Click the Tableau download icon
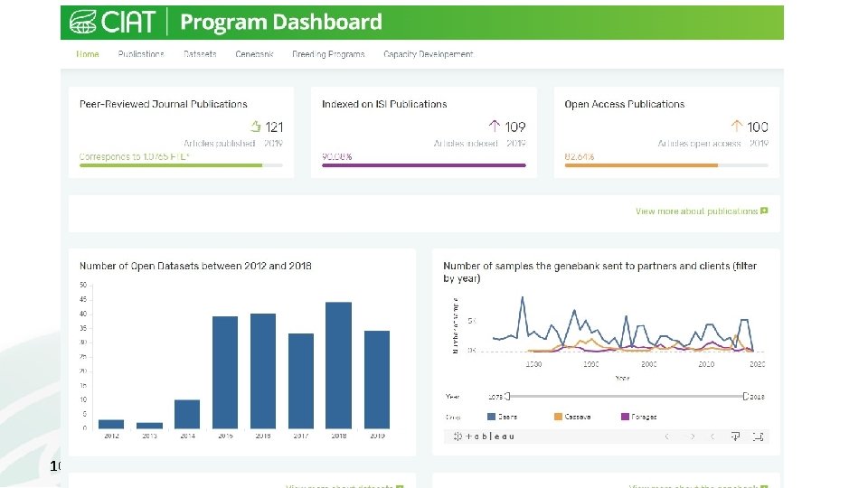The image size is (868, 488). 735,436
